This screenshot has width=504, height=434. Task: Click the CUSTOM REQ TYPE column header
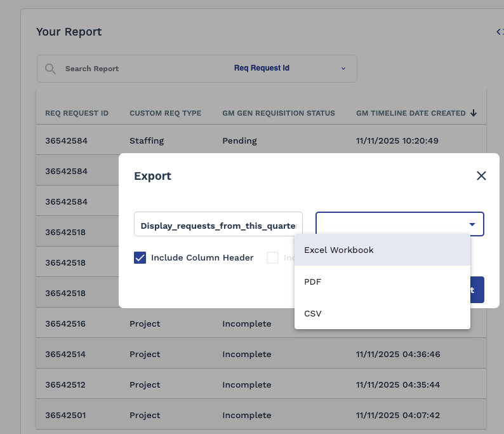(165, 113)
